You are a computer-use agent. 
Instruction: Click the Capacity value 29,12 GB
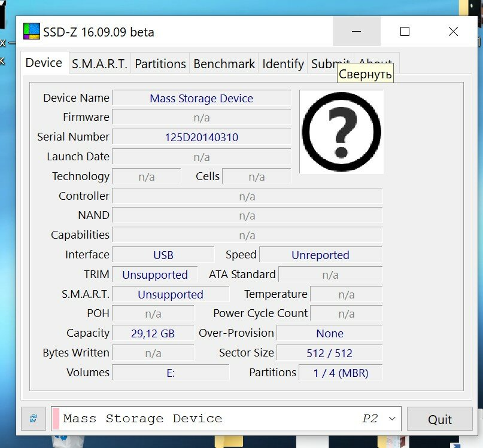153,334
